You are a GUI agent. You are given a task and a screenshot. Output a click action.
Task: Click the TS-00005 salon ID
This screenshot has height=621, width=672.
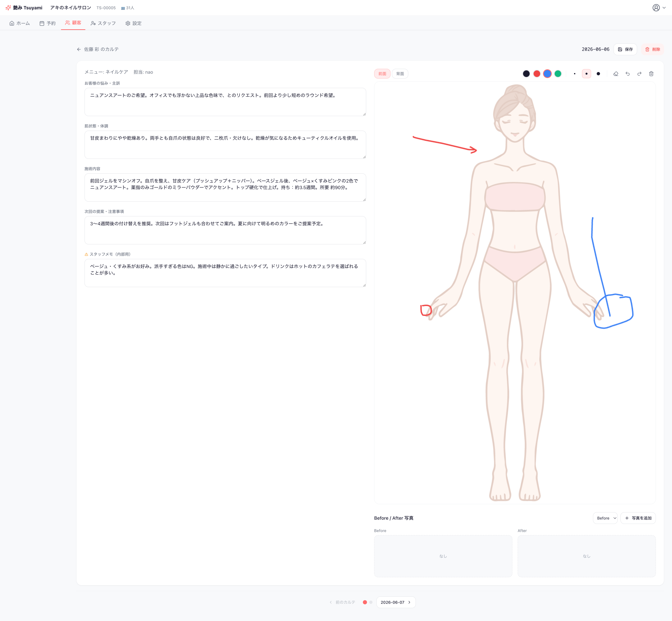106,8
